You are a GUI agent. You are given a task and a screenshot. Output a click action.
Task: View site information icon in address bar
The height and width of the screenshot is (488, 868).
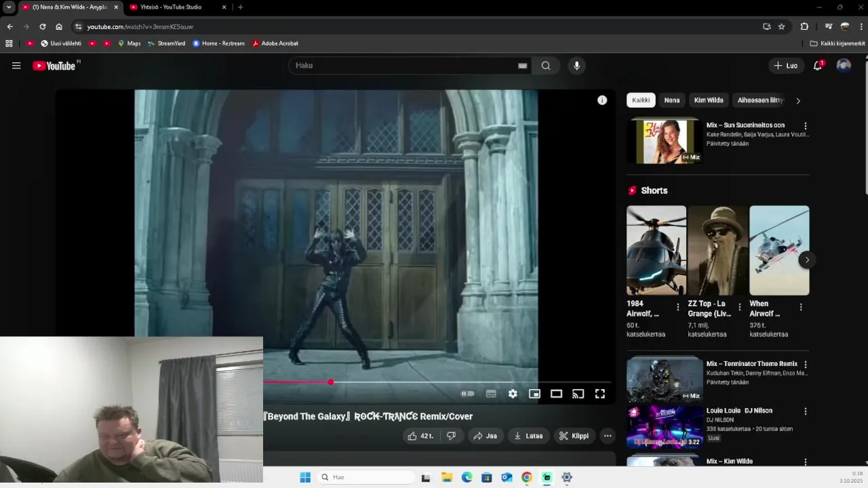click(78, 26)
